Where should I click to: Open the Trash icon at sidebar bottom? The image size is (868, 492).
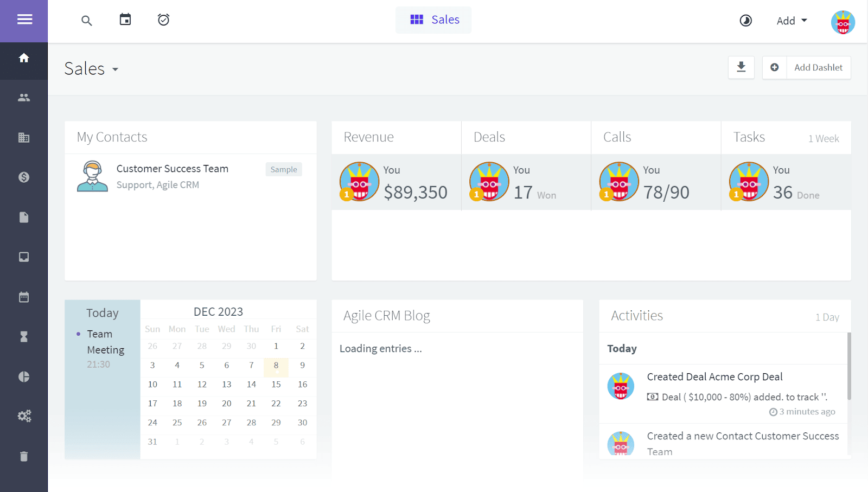(x=23, y=456)
